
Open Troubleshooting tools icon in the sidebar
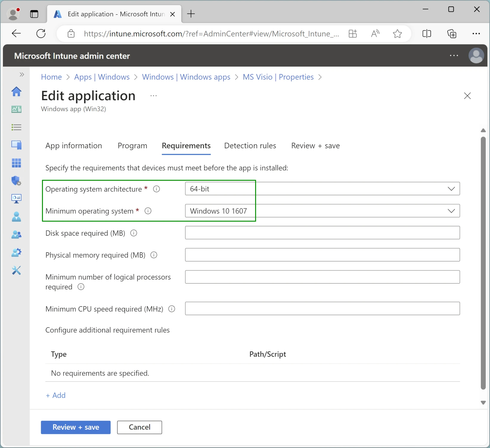pyautogui.click(x=16, y=271)
